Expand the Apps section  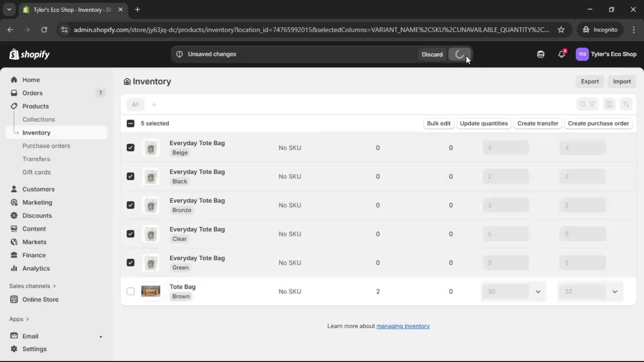19,319
